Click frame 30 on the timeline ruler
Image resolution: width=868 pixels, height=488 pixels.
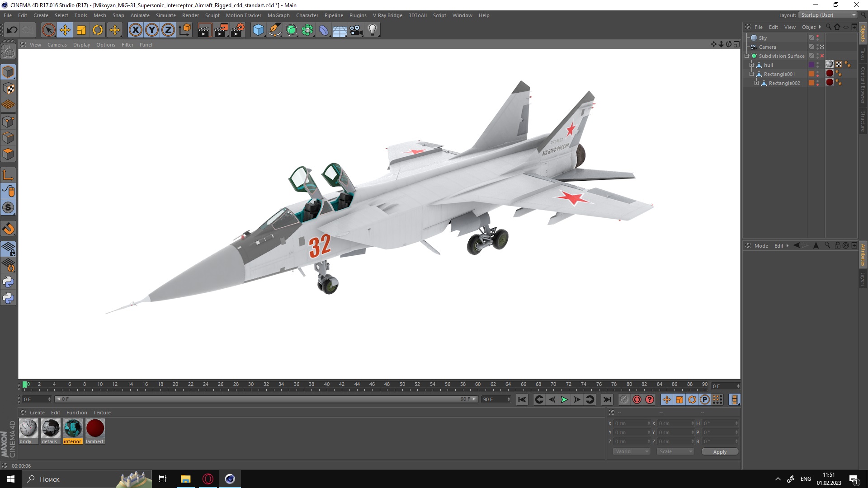coord(251,385)
